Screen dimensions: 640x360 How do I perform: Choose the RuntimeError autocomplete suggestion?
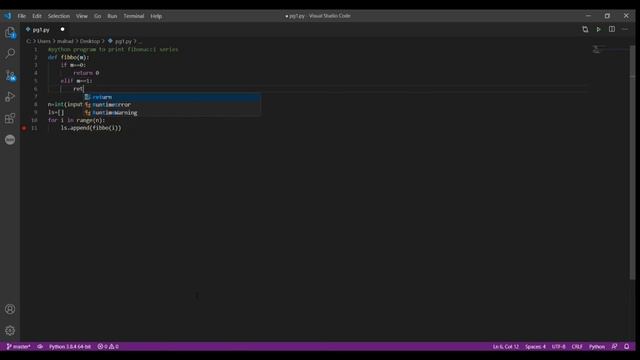coord(172,105)
